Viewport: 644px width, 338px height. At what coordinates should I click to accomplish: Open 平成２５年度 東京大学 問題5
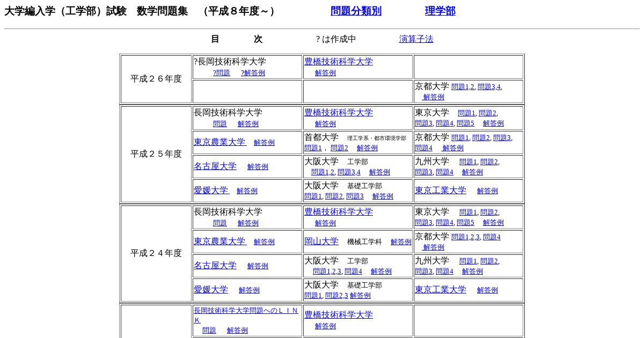(x=465, y=123)
